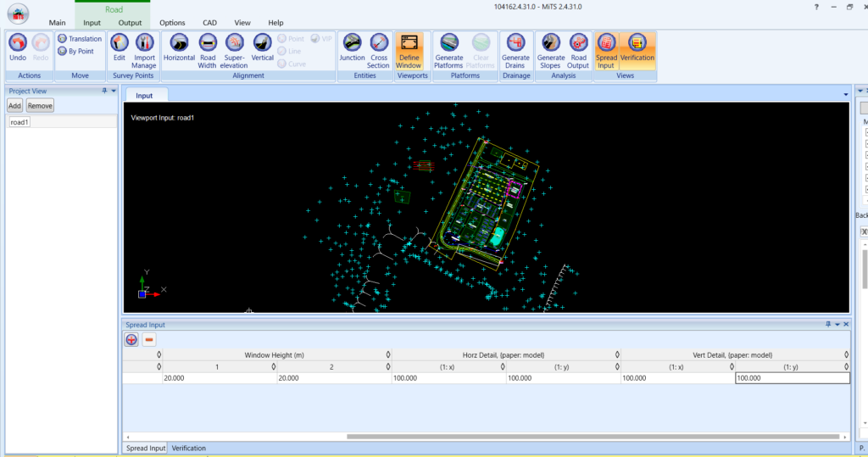Pin the Spread Input panel
Viewport: 868px width, 457px height.
(828, 324)
